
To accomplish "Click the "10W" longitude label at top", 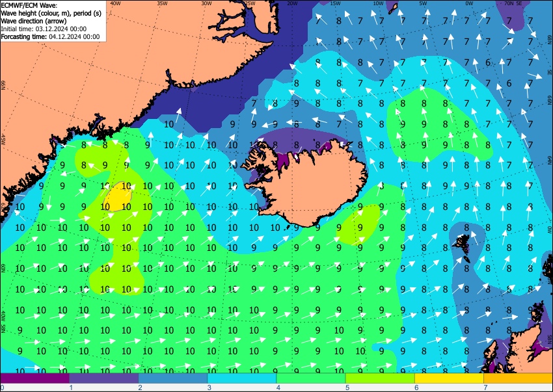I will click(x=378, y=3).
